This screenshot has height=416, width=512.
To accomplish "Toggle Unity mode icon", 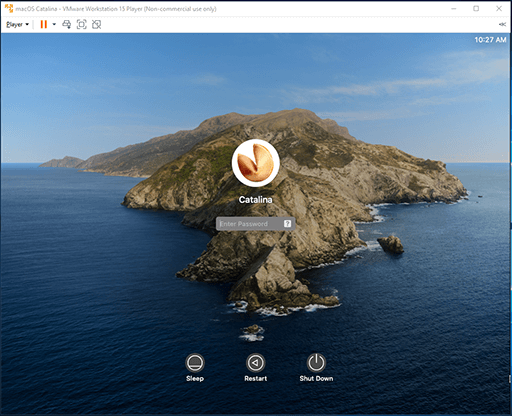I will 97,24.
